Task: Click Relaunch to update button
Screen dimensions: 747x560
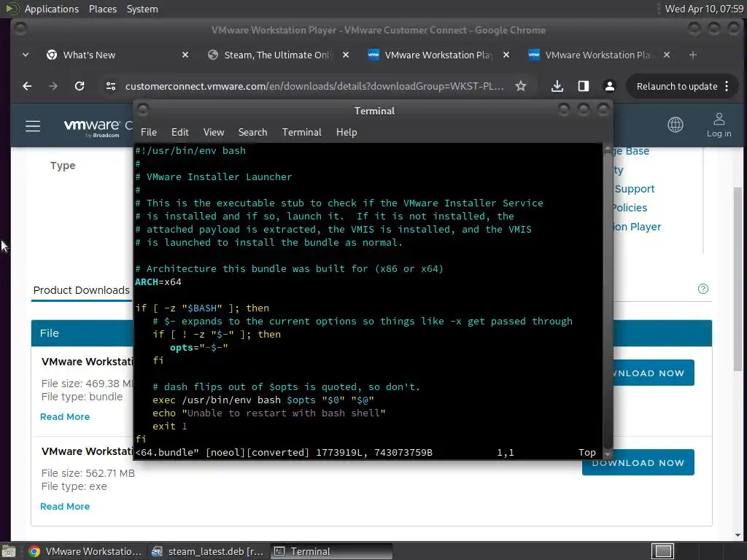Action: tap(677, 86)
